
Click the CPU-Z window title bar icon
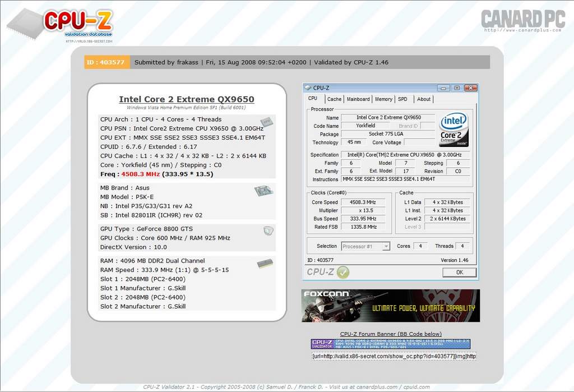[x=308, y=88]
